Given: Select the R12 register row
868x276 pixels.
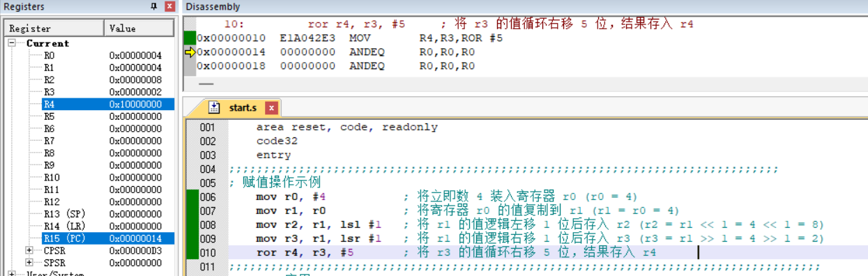Looking at the screenshot, I should (89, 201).
